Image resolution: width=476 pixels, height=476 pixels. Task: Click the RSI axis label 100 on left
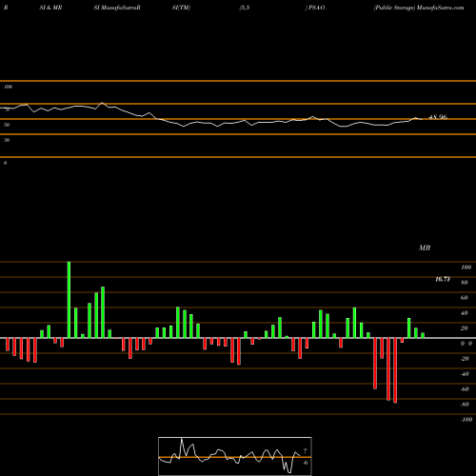coord(9,87)
